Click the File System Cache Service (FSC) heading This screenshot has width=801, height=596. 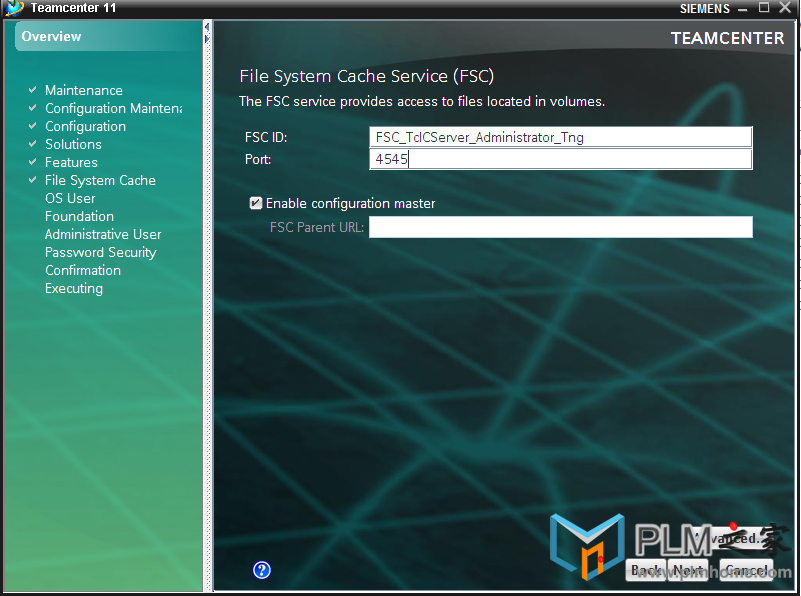tap(367, 76)
